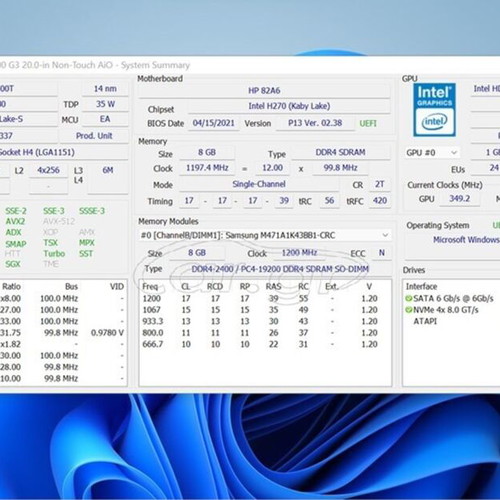Click the L2 cache value 4x256

[x=48, y=170]
